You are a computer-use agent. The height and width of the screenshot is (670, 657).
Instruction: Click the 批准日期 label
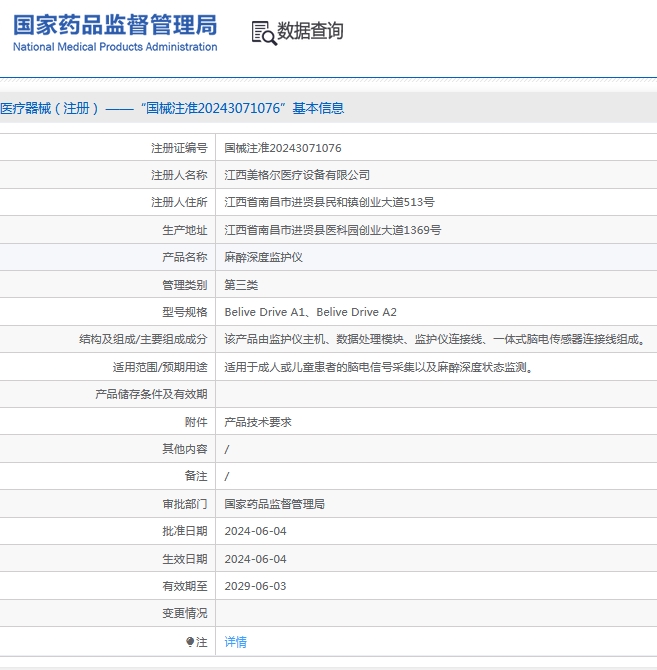[x=185, y=531]
